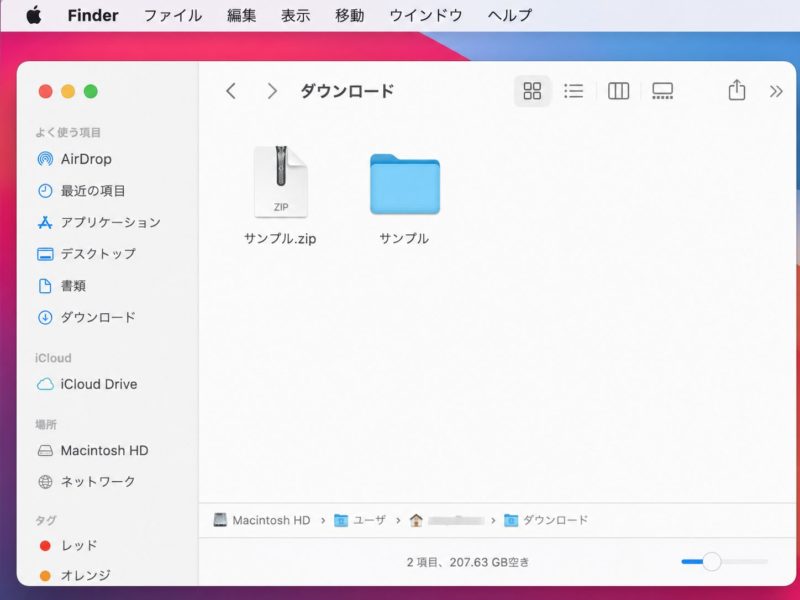Viewport: 800px width, 600px height.
Task: Open the 編集 menu
Action: (241, 15)
